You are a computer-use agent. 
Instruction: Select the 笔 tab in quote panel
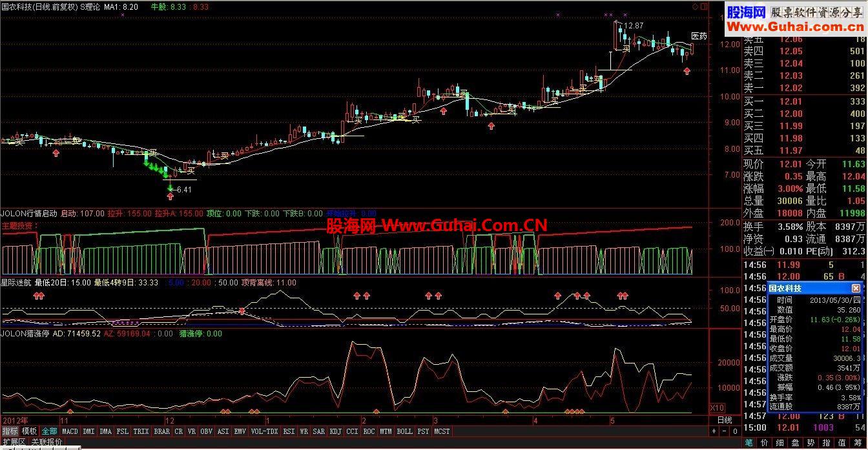click(749, 443)
